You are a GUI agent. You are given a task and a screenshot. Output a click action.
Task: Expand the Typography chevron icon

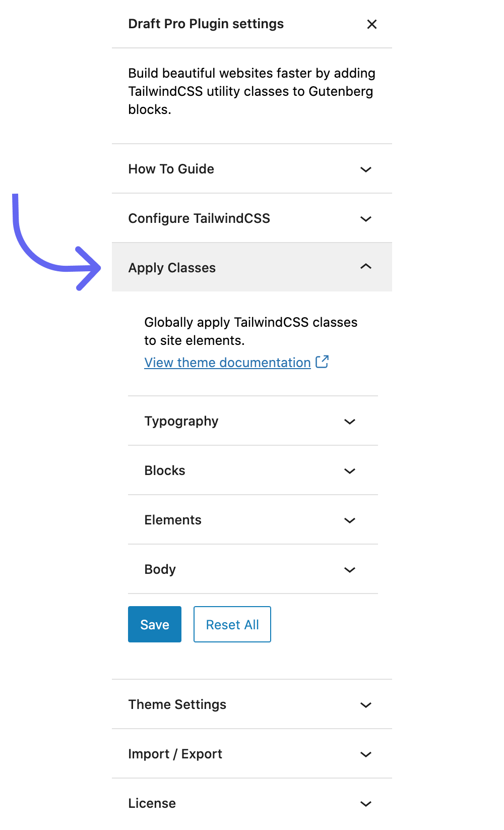click(350, 422)
